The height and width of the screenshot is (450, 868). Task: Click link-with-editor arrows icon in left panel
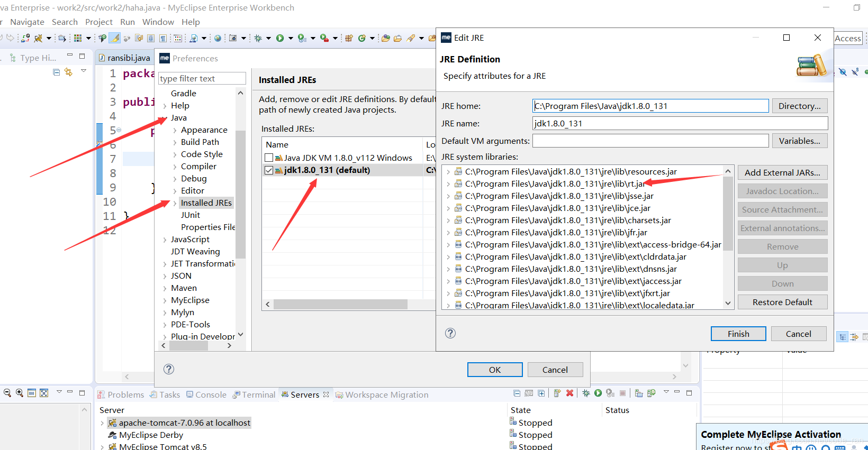pos(68,72)
